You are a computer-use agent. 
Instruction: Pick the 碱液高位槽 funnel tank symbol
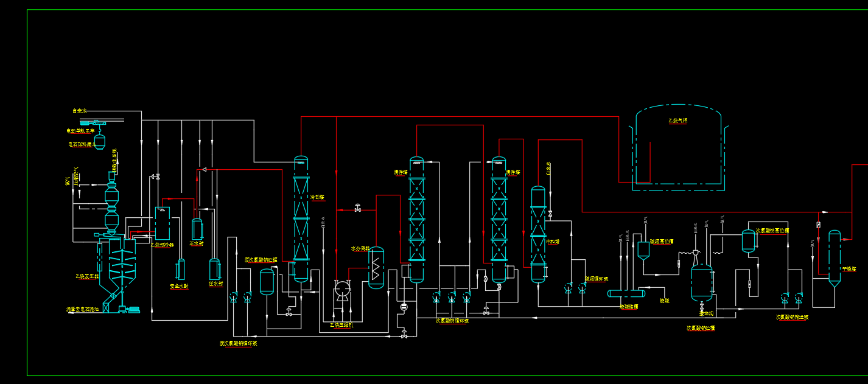tap(643, 251)
